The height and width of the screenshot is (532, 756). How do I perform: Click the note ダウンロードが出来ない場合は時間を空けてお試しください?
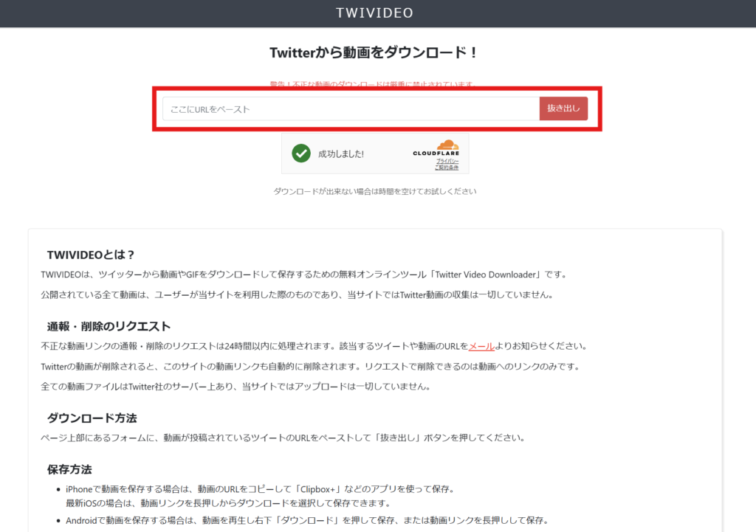click(x=374, y=191)
